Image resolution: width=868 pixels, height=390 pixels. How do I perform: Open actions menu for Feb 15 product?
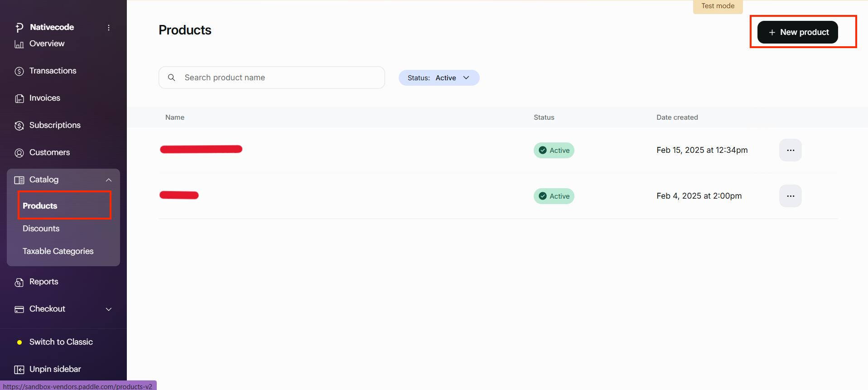click(790, 150)
